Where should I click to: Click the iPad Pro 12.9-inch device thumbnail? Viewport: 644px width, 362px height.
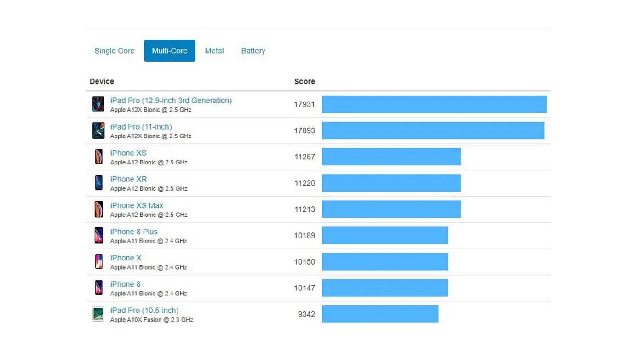click(98, 104)
